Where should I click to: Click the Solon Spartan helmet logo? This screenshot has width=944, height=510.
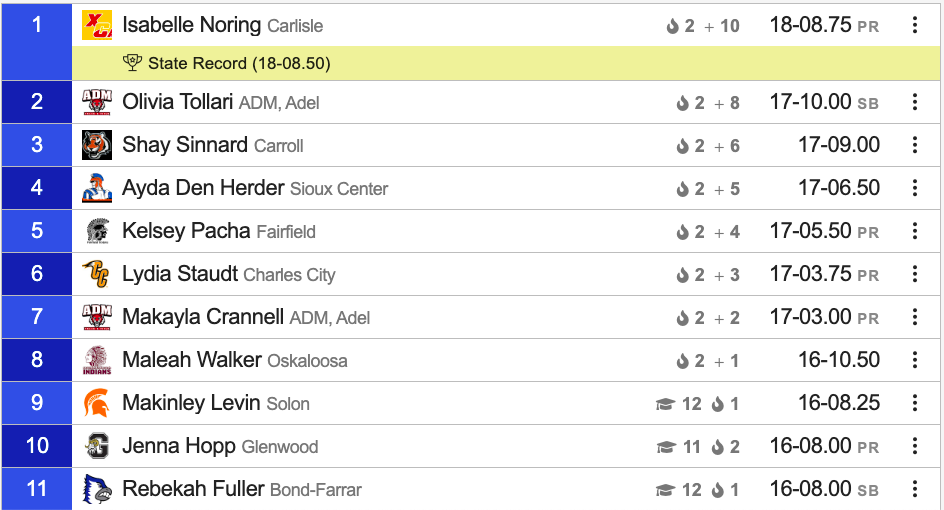tap(97, 403)
